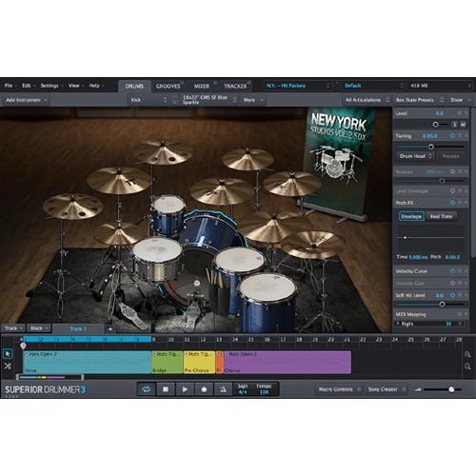The height and width of the screenshot is (476, 476).
Task: Select the purple Chorus block in the timeline
Action: [288, 362]
